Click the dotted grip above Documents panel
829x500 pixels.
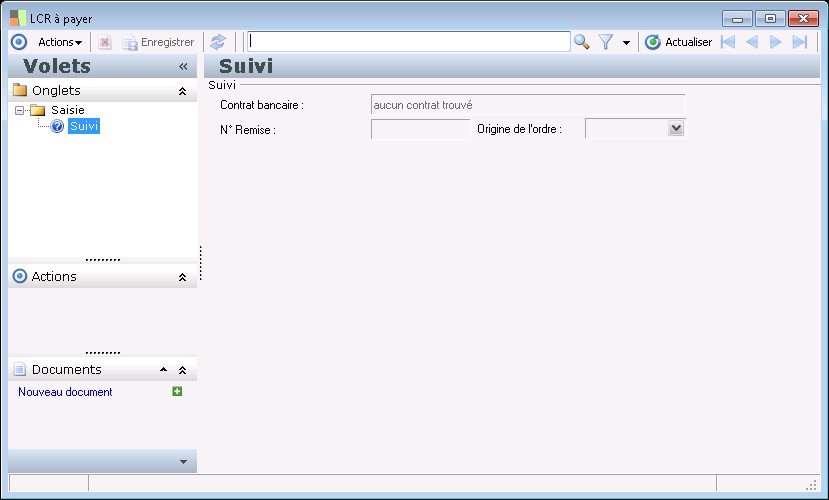point(103,353)
